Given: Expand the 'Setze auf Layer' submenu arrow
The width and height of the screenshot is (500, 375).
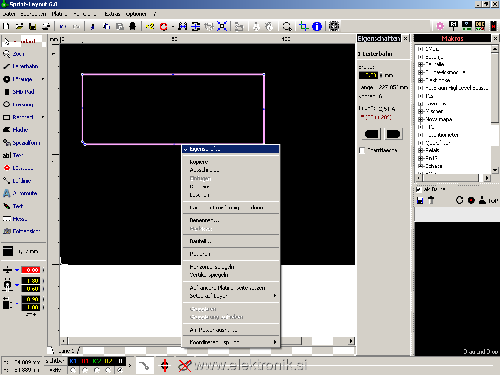Looking at the screenshot, I should [x=275, y=296].
